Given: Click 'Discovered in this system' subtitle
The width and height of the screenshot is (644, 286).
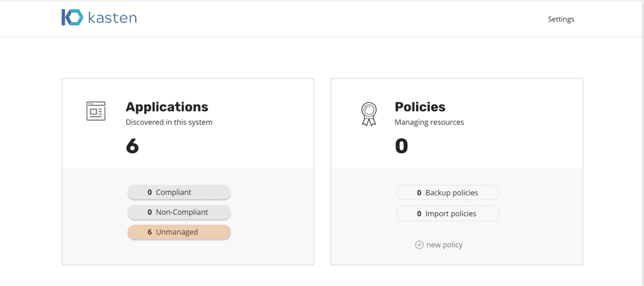Looking at the screenshot, I should [169, 122].
